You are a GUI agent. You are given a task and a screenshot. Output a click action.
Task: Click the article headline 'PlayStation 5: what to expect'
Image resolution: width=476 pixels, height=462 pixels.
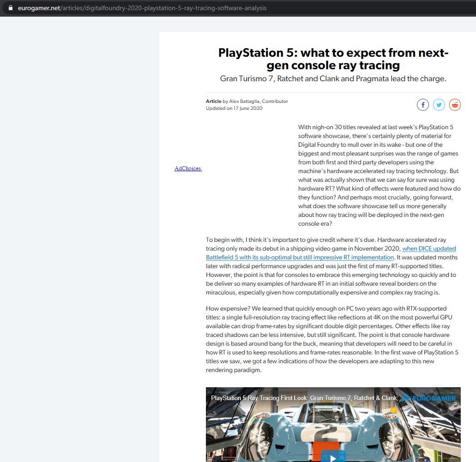click(x=333, y=59)
